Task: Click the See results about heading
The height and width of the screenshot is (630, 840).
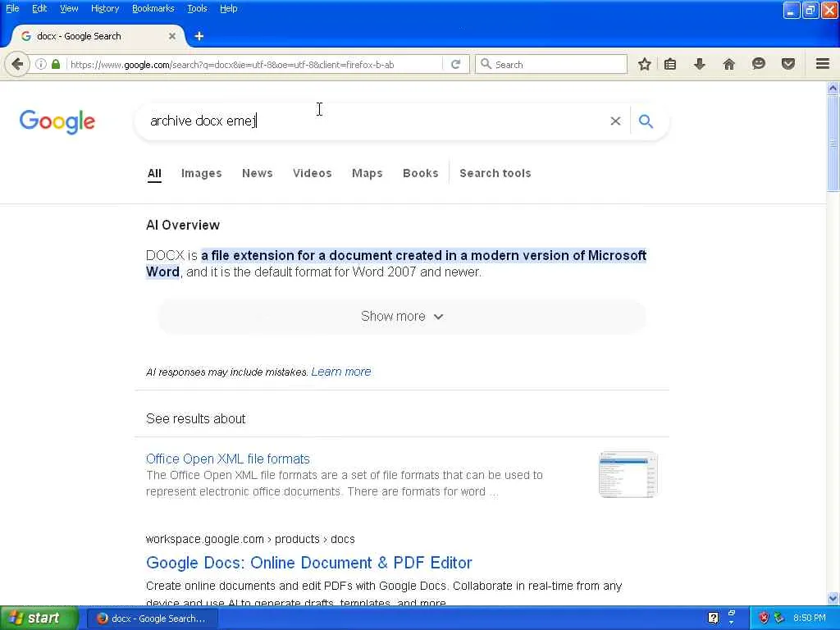Action: tap(195, 418)
